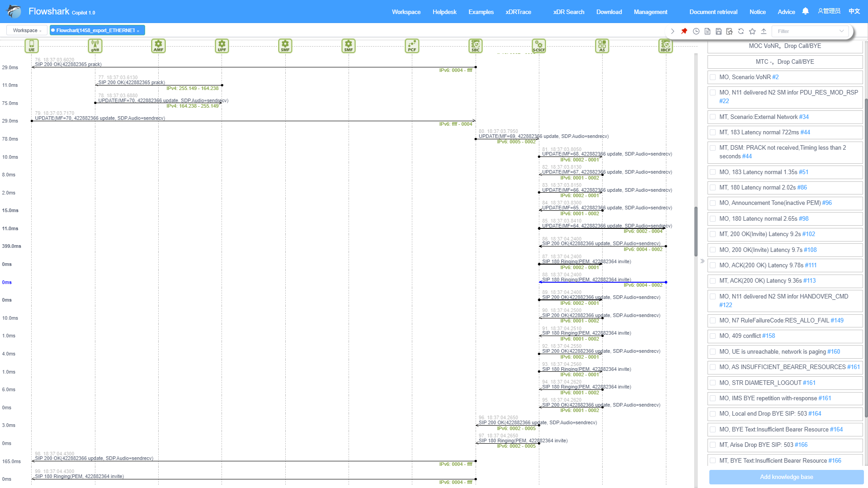Screen dimensions: 868x488
Task: Open the Filter dropdown
Action: 809,31
